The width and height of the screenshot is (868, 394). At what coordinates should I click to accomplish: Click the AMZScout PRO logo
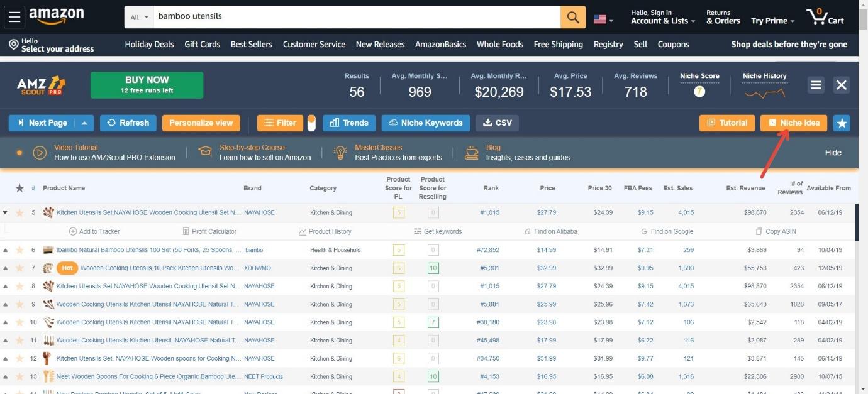point(42,86)
